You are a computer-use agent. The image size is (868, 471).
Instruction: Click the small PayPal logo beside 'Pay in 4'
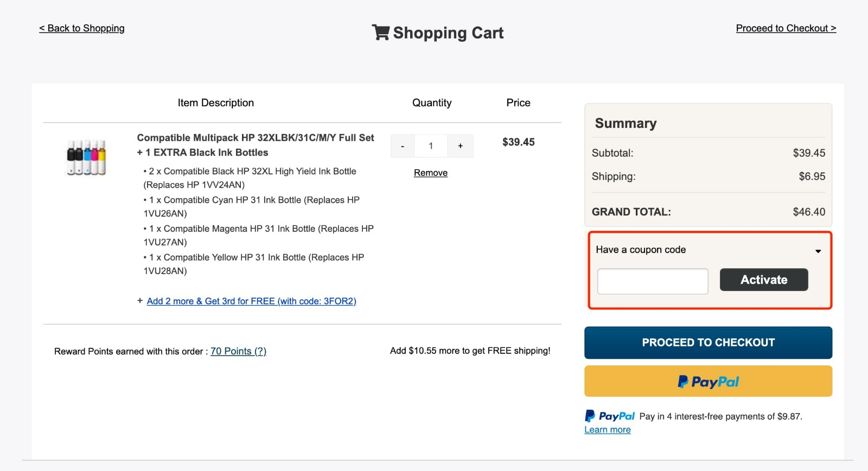(610, 416)
